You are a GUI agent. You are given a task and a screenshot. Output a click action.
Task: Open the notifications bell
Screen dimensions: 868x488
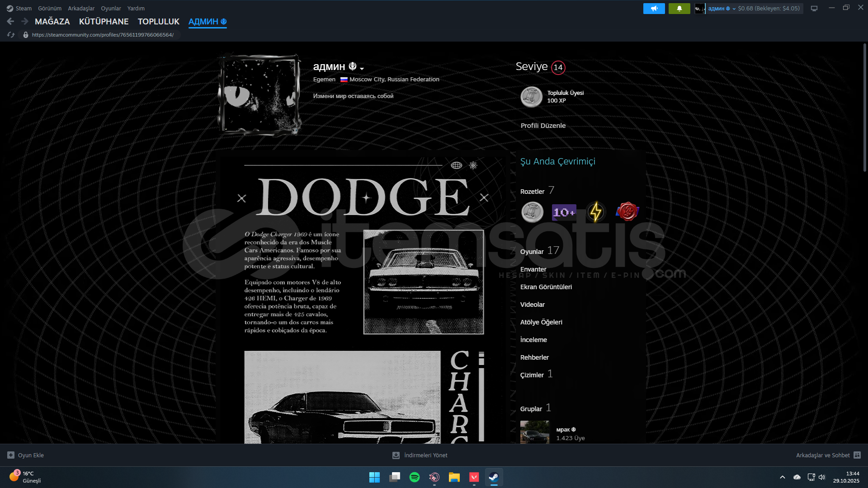coord(679,9)
